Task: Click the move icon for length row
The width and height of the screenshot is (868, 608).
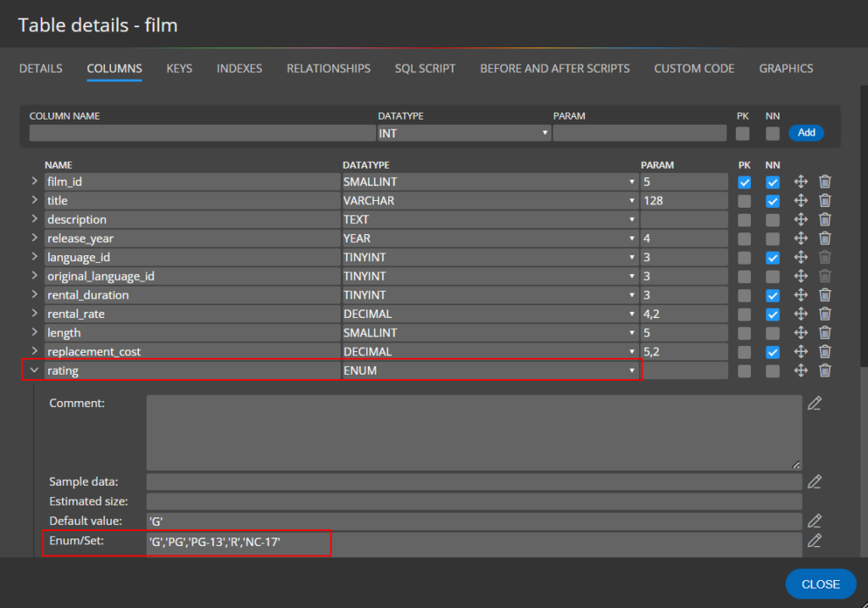Action: (800, 332)
